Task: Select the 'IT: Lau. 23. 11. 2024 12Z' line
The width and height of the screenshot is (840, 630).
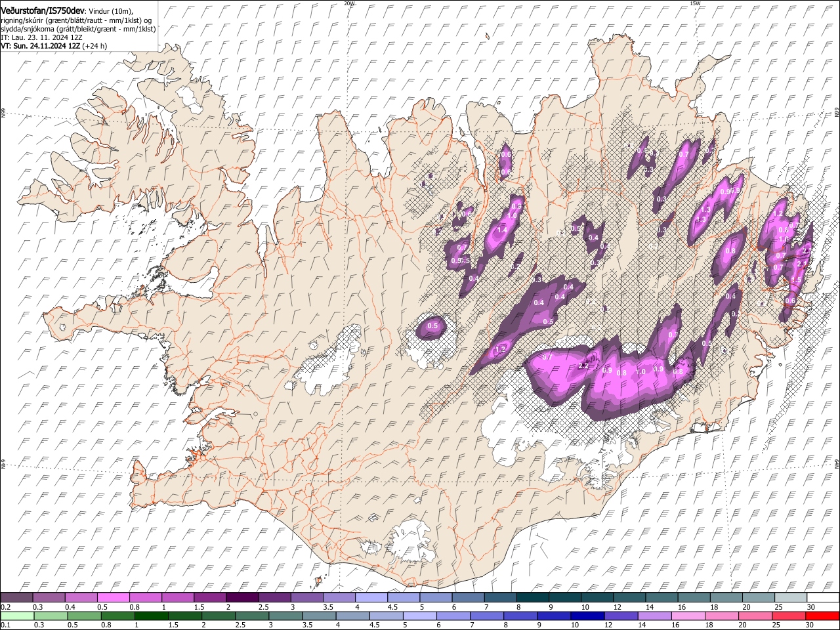Action: (41, 37)
